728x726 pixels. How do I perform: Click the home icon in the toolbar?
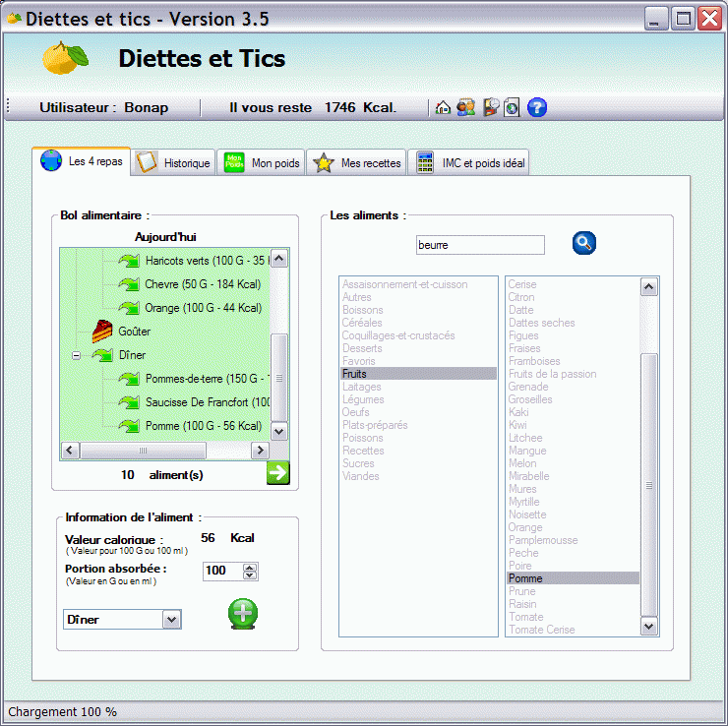443,108
